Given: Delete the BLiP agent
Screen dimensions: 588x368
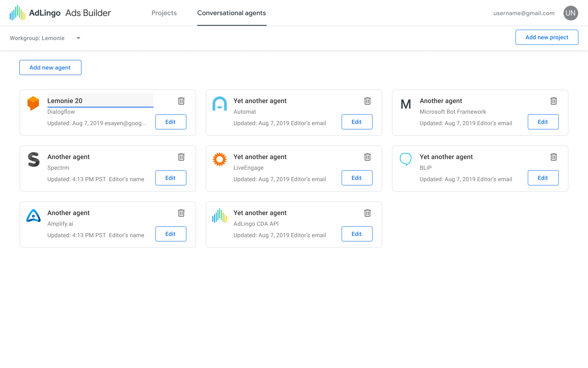Looking at the screenshot, I should pos(553,157).
